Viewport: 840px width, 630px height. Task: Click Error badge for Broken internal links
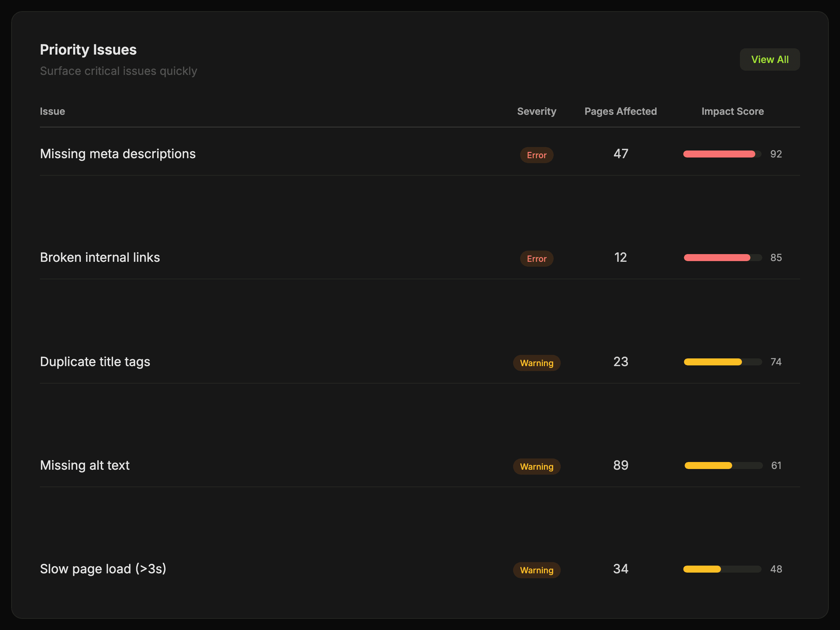[x=536, y=259]
